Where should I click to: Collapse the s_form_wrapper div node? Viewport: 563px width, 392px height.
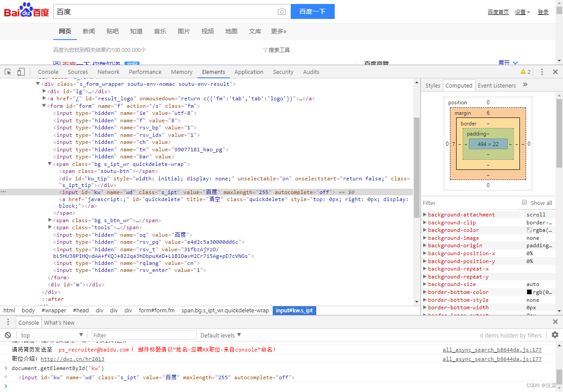[x=38, y=84]
